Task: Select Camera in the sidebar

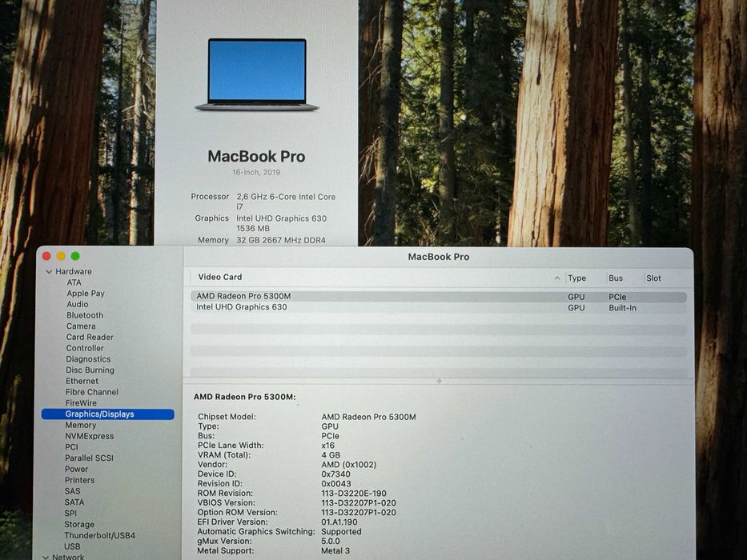Action: 81,326
